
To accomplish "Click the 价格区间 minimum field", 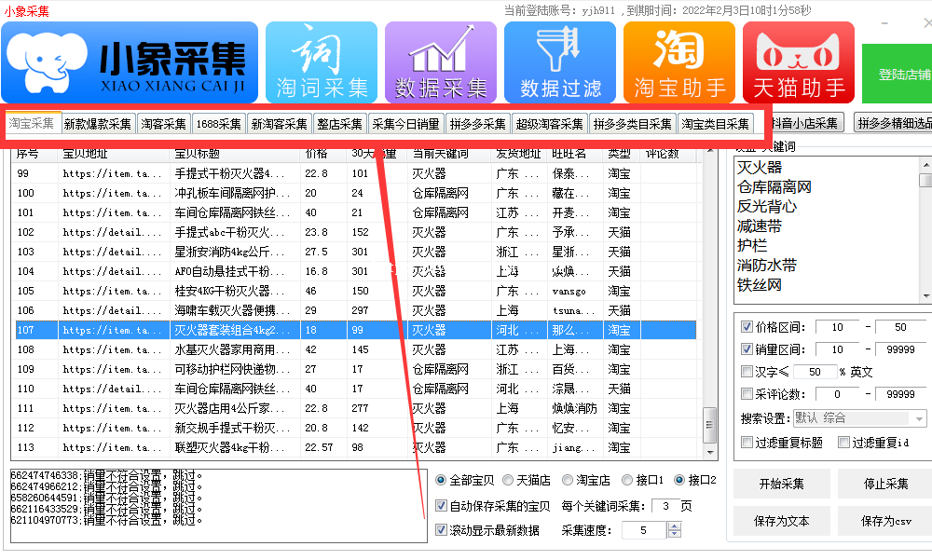I will pyautogui.click(x=838, y=327).
